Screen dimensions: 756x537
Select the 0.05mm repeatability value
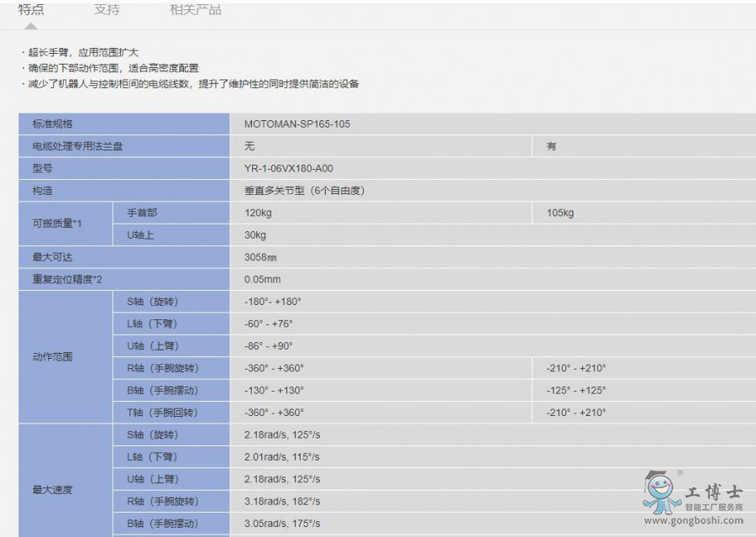click(262, 279)
